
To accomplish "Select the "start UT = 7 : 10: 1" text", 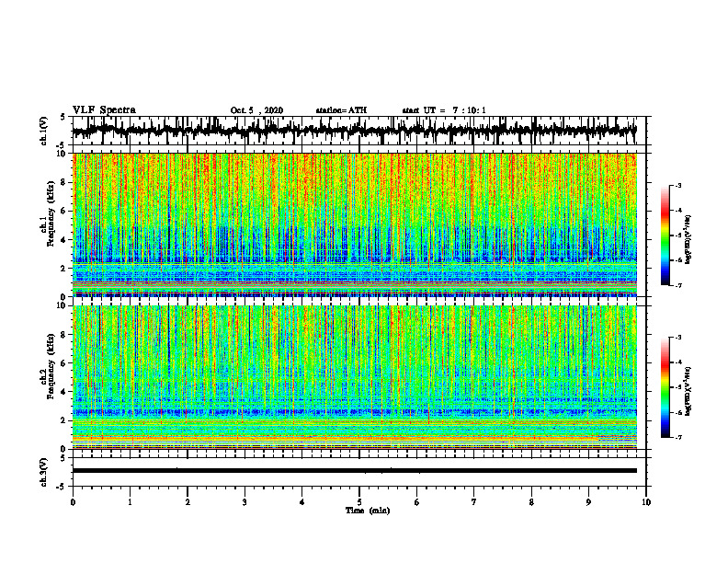I will tap(444, 110).
